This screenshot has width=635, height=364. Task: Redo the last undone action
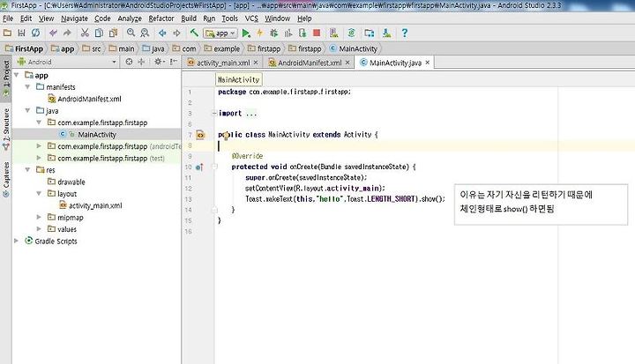pos(67,33)
